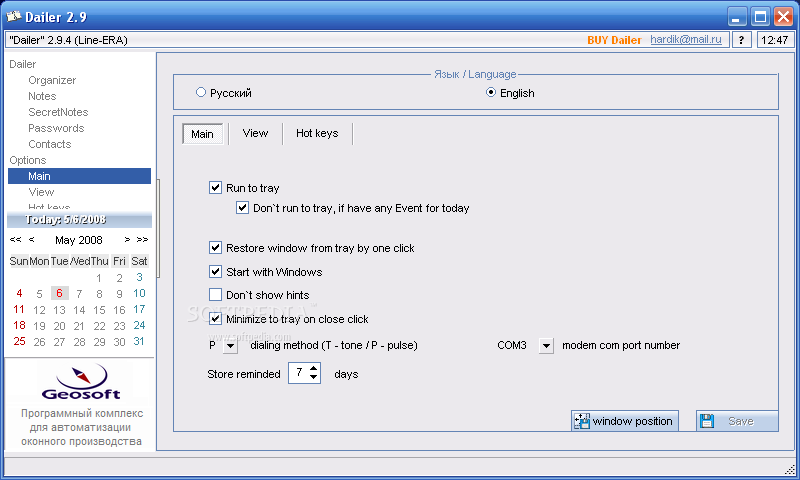800x480 pixels.
Task: Switch to the Main options tab
Action: click(203, 134)
